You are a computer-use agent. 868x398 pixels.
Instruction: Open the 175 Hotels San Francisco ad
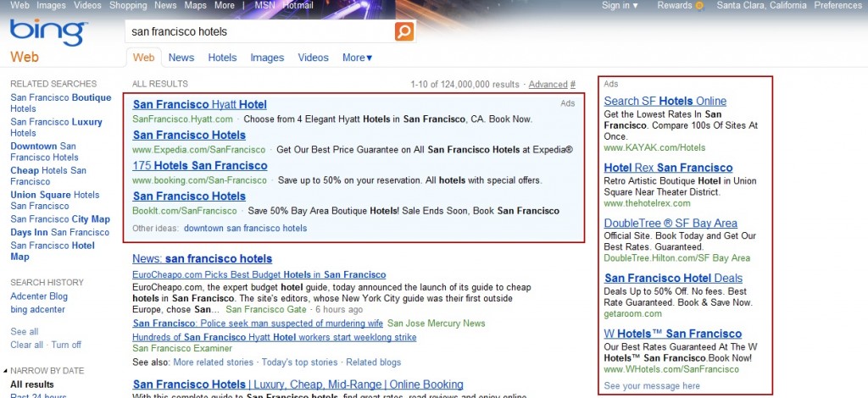click(200, 165)
